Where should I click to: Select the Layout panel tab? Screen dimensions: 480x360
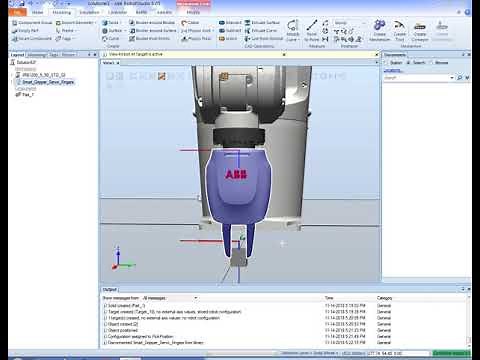[17, 55]
